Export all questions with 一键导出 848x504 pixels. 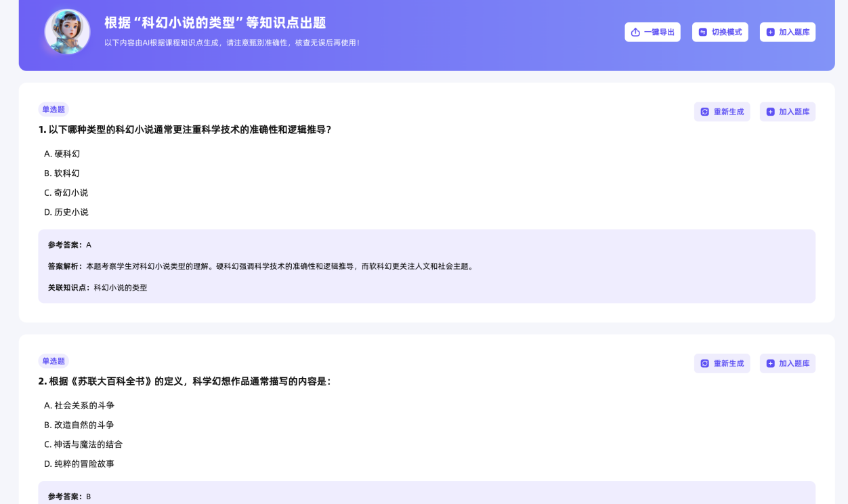[652, 32]
